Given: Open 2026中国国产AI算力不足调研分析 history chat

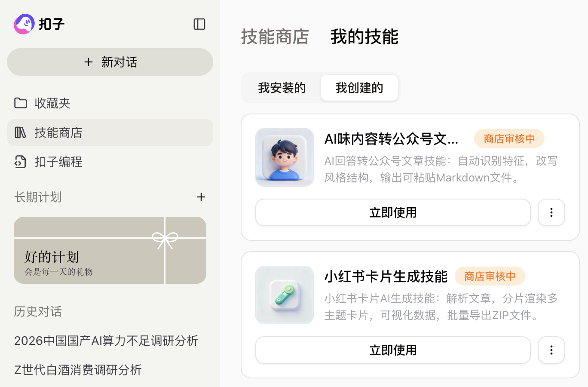Looking at the screenshot, I should coord(106,341).
